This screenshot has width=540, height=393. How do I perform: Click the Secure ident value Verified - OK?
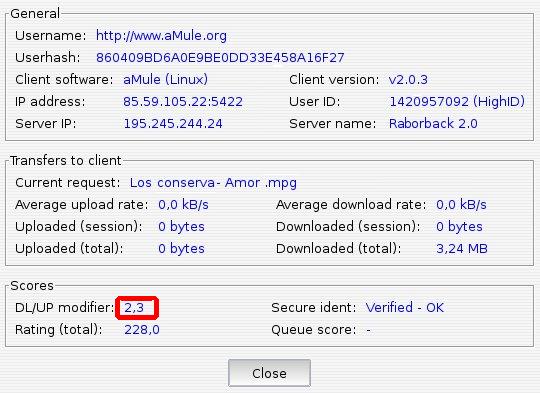click(x=405, y=308)
